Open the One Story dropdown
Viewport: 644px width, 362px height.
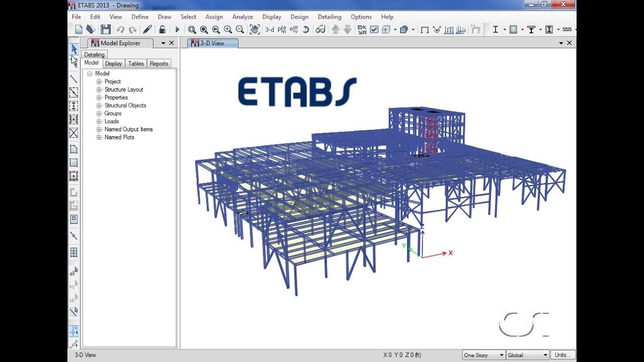coord(484,355)
